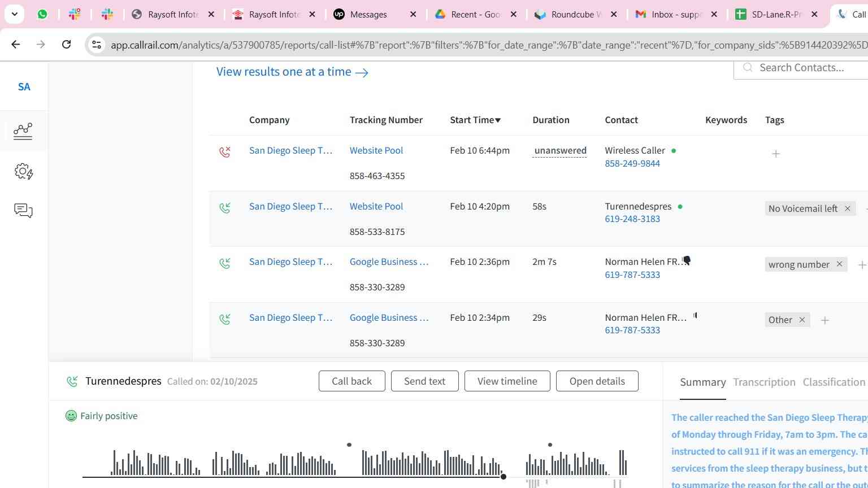
Task: Go back to the previous page
Action: click(x=16, y=44)
